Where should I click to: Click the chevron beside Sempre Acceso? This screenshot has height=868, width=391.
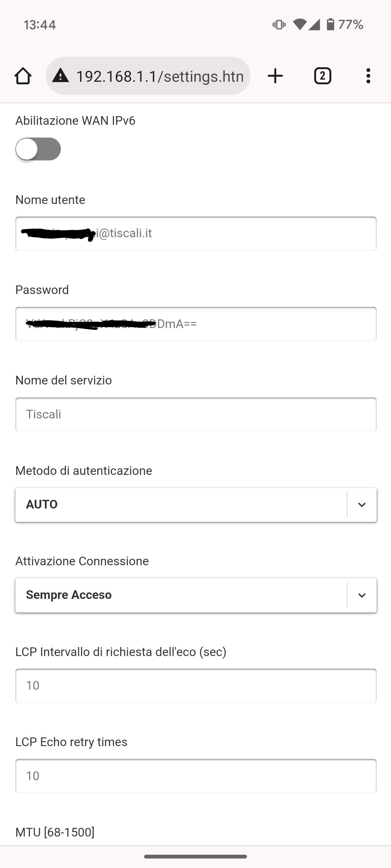(x=362, y=595)
